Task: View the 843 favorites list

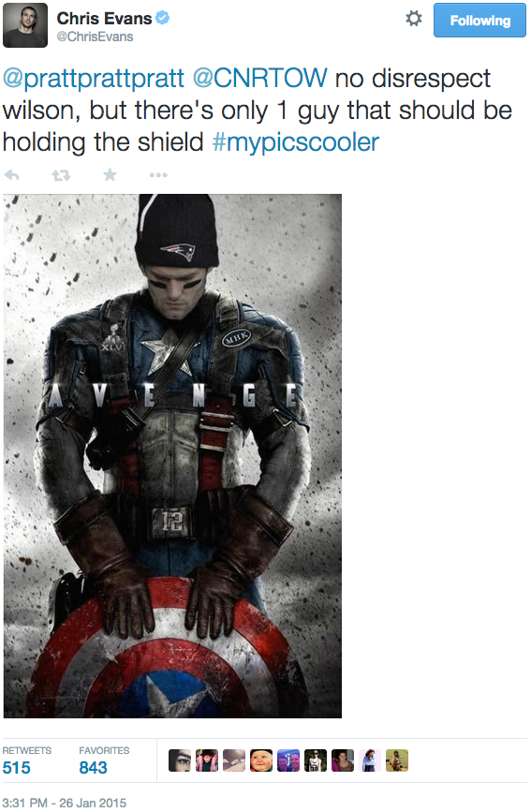Action: click(x=104, y=760)
